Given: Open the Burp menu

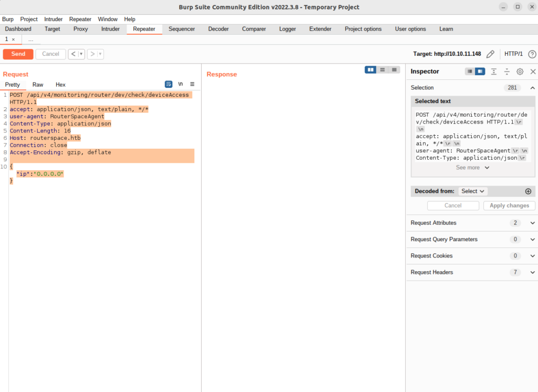Looking at the screenshot, I should point(8,19).
